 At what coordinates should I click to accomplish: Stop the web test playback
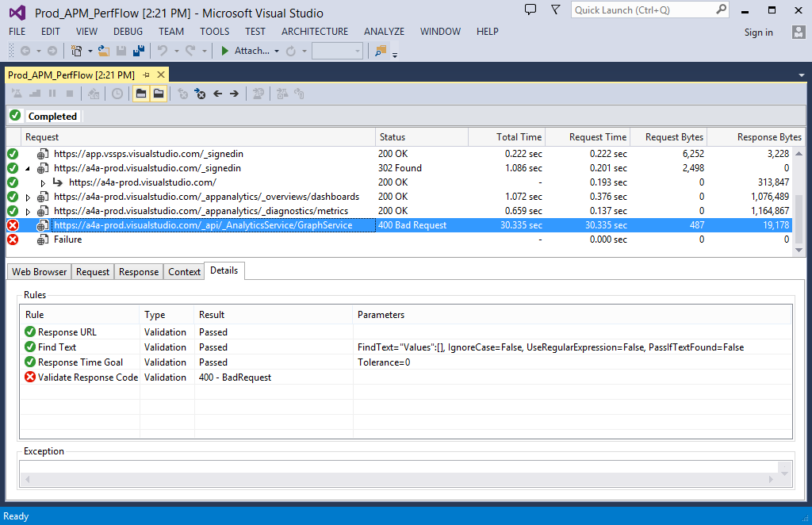coord(70,94)
